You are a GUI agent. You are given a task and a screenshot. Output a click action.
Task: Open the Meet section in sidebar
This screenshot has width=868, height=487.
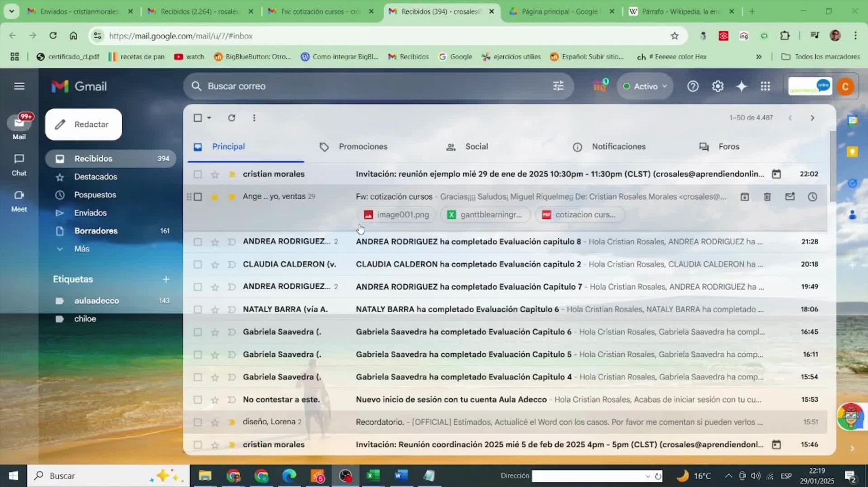click(x=19, y=201)
